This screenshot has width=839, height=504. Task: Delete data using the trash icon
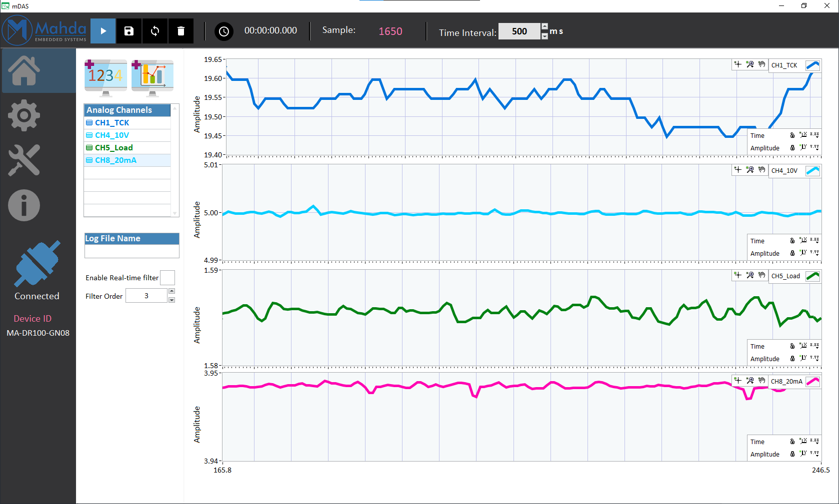[181, 31]
